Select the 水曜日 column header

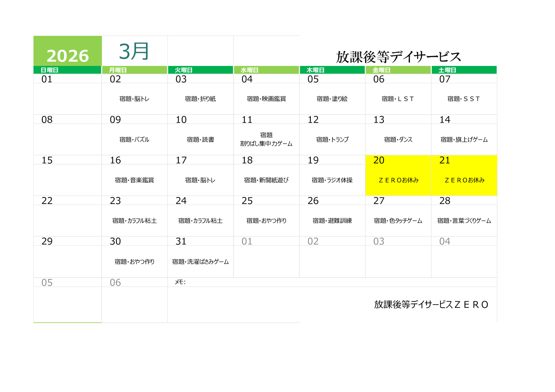click(249, 70)
